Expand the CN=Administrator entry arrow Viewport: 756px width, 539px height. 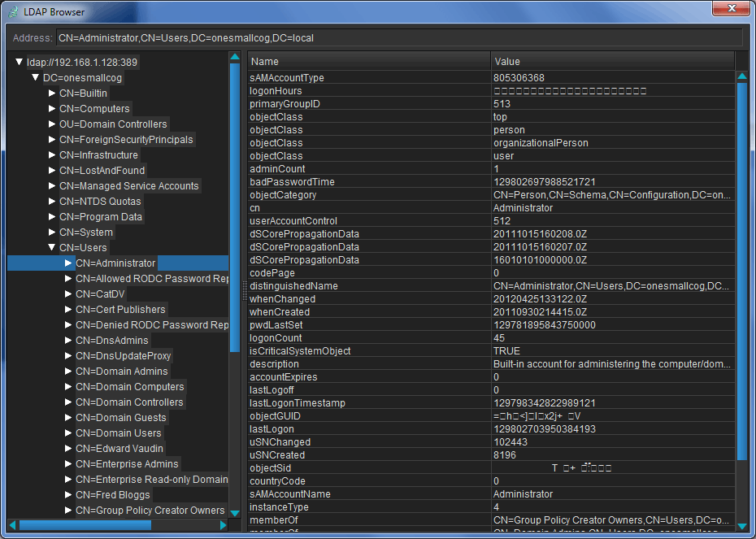(68, 263)
